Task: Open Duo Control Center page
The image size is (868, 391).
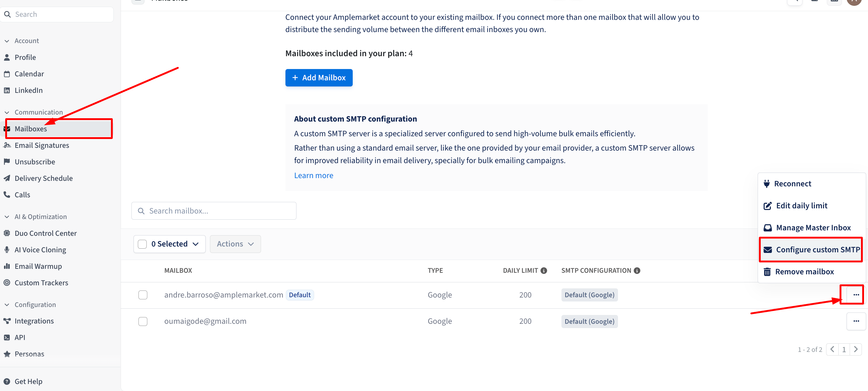Action: click(x=46, y=233)
